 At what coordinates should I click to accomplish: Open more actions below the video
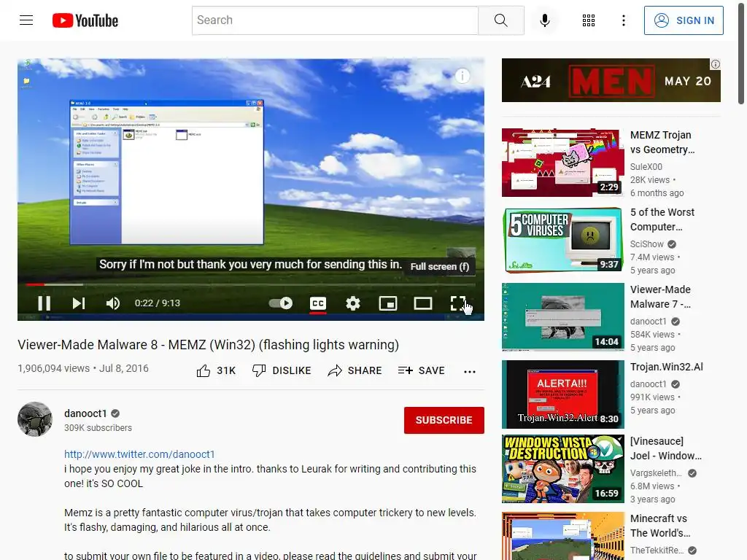[470, 371]
